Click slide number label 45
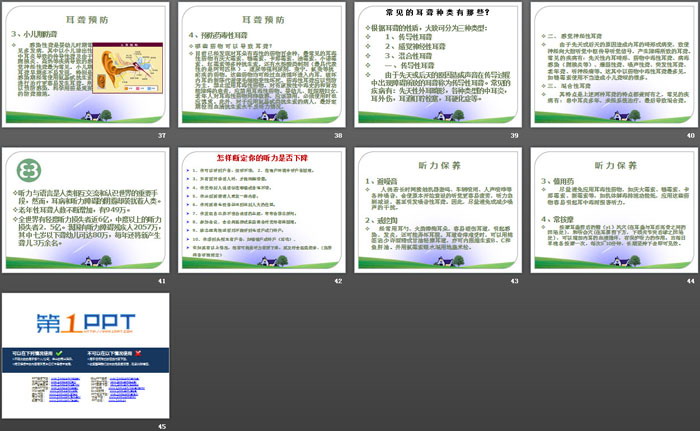The height and width of the screenshot is (431, 700). pos(162,427)
